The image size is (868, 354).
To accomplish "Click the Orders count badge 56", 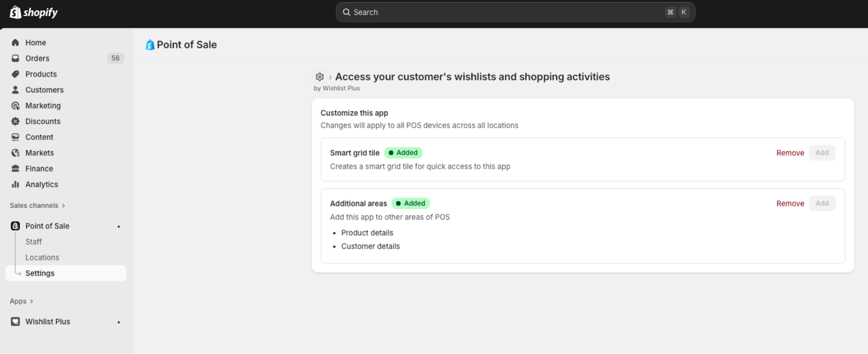I will point(116,58).
